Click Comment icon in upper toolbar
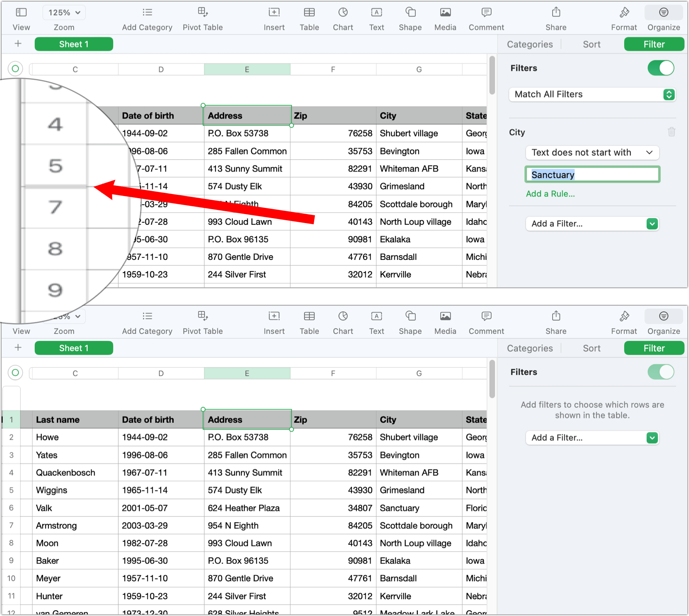This screenshot has height=616, width=689. click(x=486, y=13)
